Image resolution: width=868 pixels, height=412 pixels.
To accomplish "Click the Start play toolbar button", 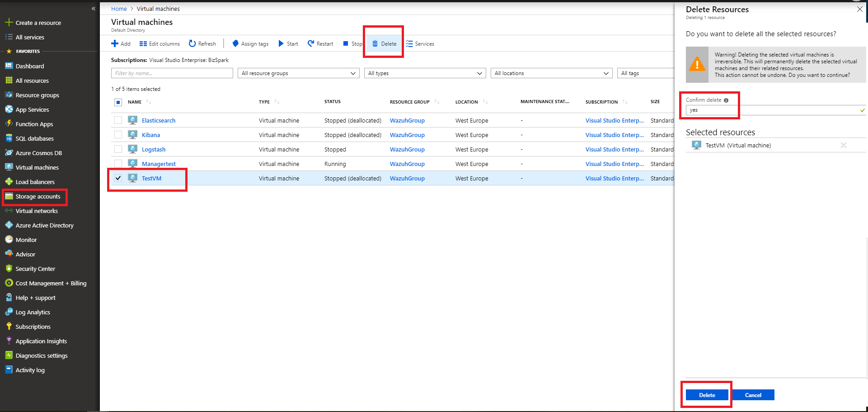I will pos(288,44).
